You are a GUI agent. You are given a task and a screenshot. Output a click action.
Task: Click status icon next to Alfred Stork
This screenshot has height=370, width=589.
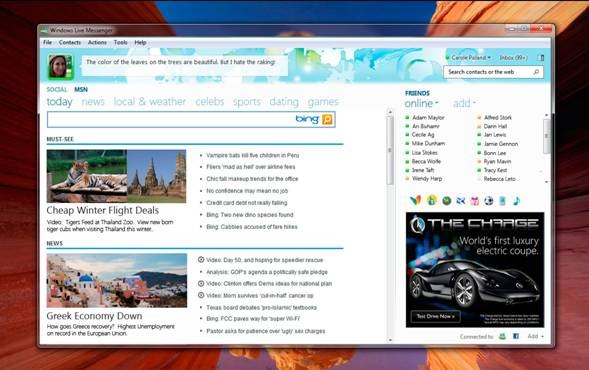pos(479,118)
